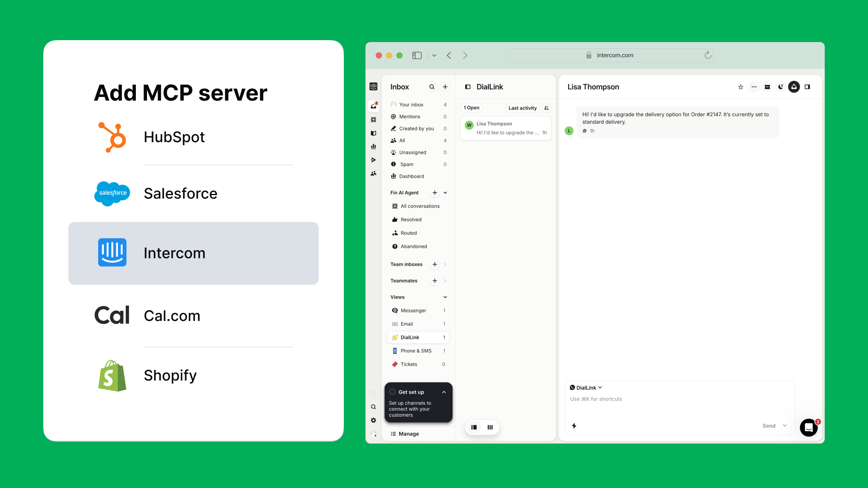
Task: Open conversation more options via ellipsis
Action: click(x=754, y=87)
